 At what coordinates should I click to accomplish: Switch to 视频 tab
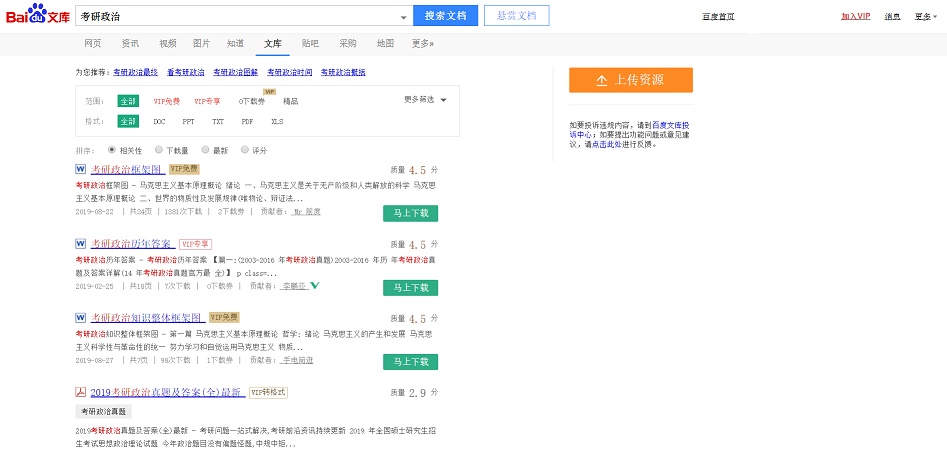[167, 43]
